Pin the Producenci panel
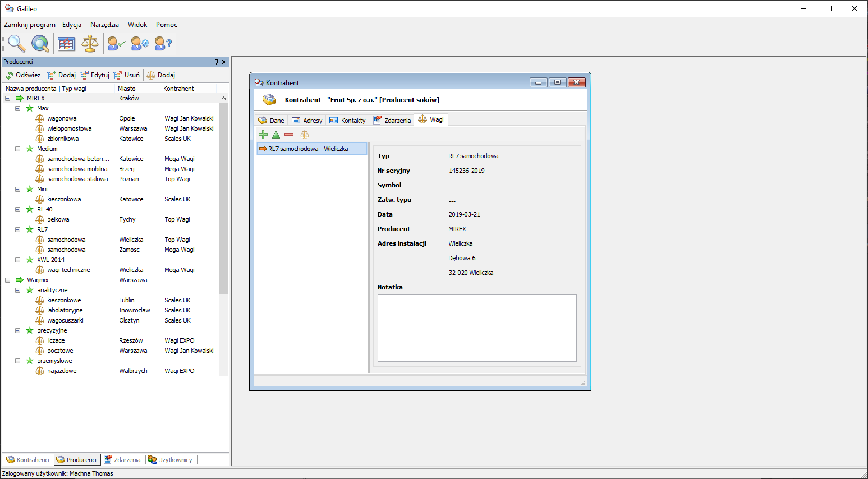The width and height of the screenshot is (868, 479). point(216,62)
